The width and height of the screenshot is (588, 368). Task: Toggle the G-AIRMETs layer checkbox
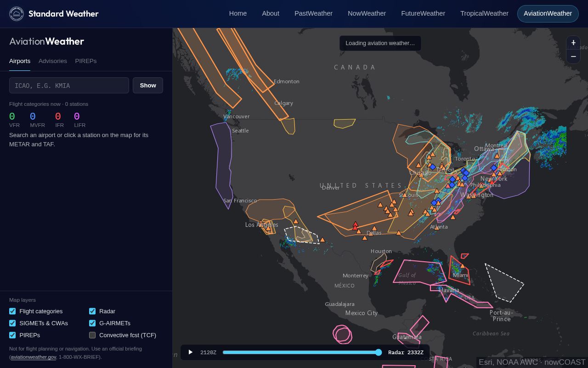(92, 323)
